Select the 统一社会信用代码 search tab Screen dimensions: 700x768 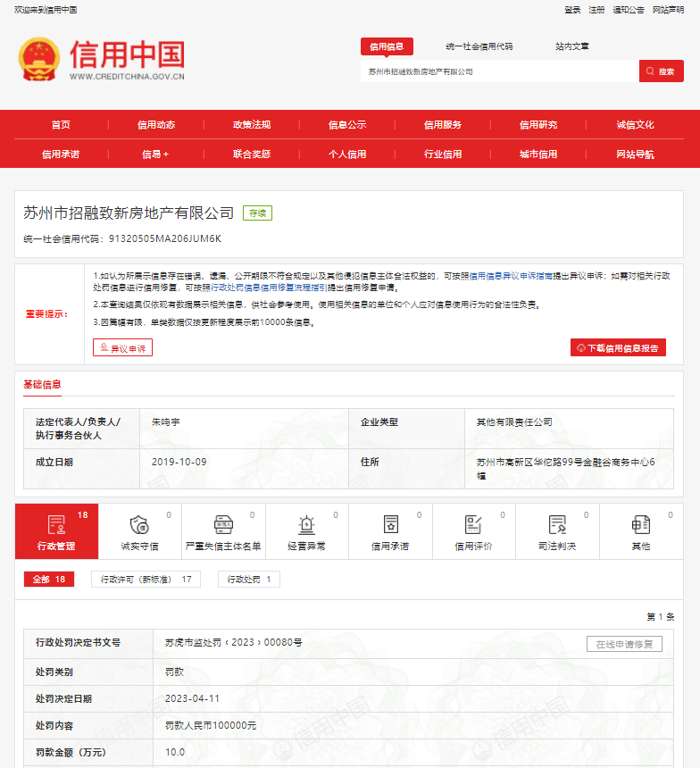click(479, 46)
